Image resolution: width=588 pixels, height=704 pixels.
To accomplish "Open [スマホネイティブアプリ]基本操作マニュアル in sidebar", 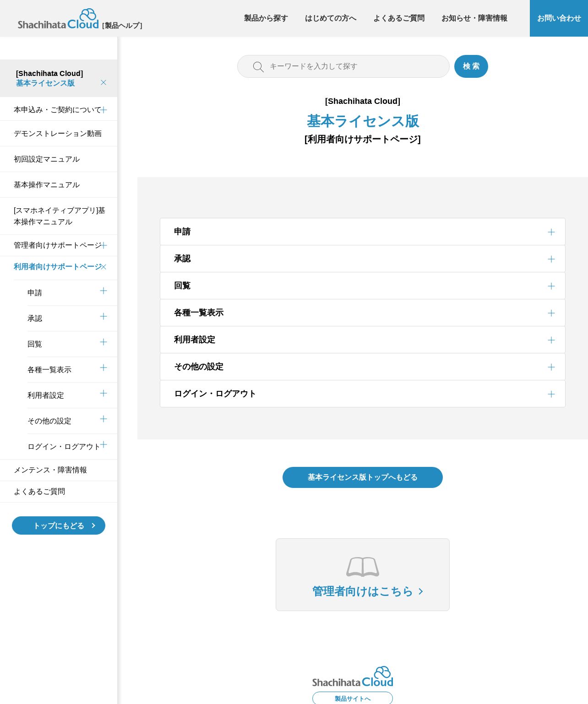I will pyautogui.click(x=60, y=216).
